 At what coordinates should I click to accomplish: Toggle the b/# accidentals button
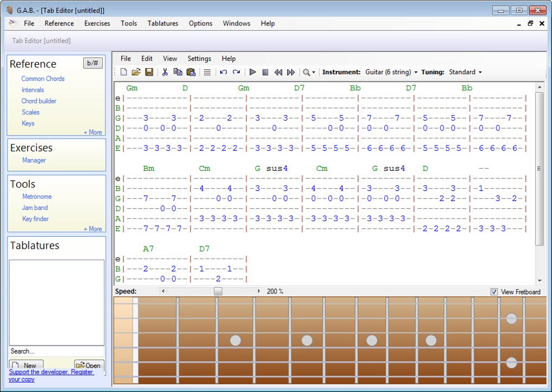(93, 63)
